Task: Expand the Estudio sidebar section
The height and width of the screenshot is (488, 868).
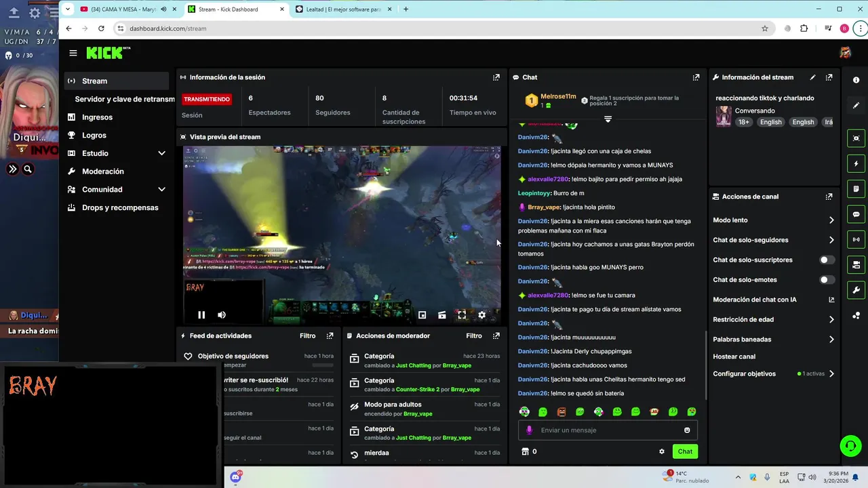Action: pos(161,153)
